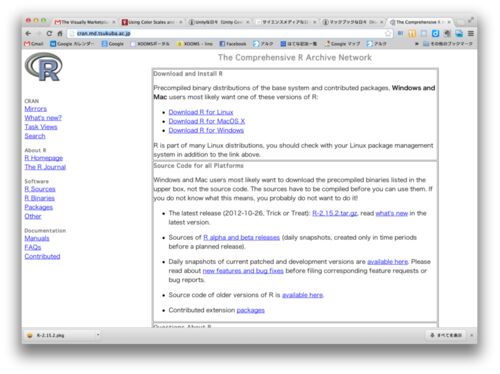Click the browser forward arrow
Image resolution: width=500 pixels, height=374 pixels.
[39, 34]
